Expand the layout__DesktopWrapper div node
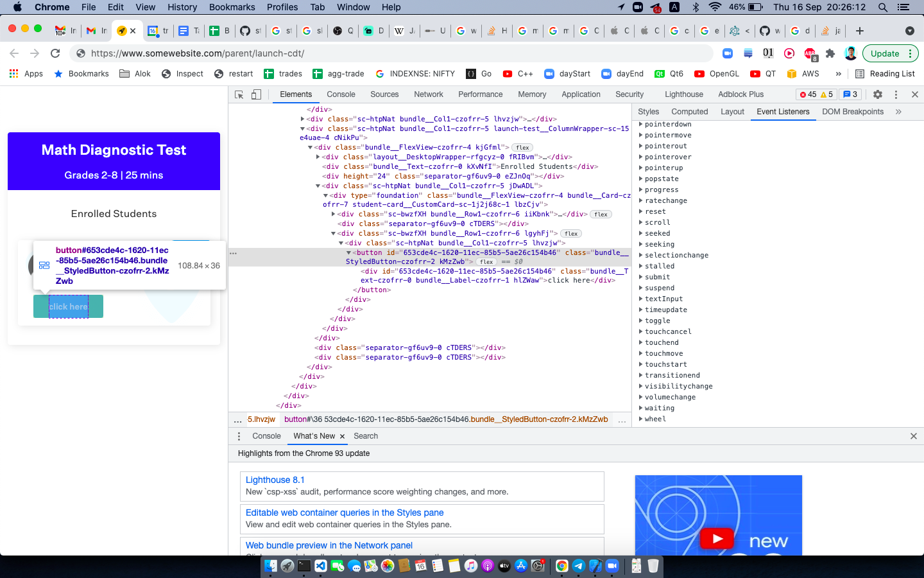Viewport: 924px width, 578px height. [x=318, y=157]
